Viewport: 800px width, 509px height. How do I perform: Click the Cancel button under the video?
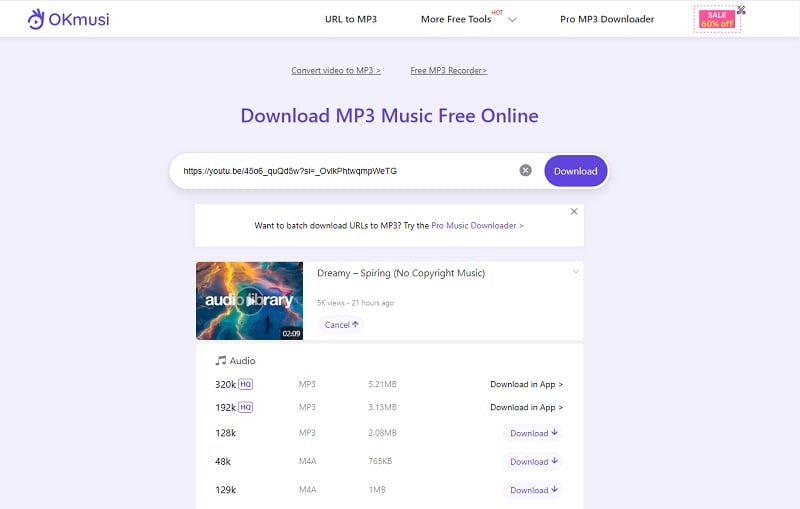(x=341, y=325)
